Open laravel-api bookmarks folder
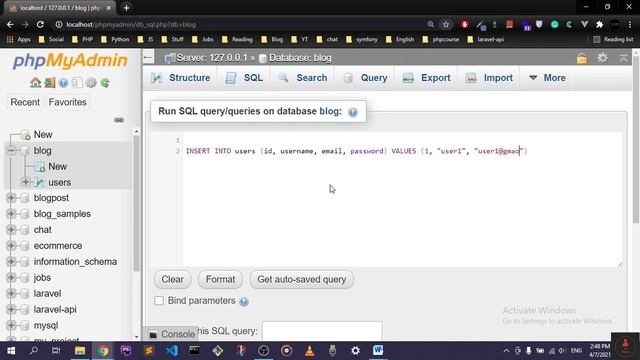The image size is (640, 360). tap(485, 40)
